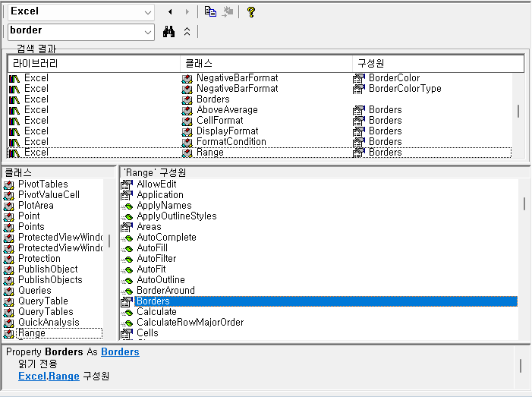Select the Queries class

35,291
